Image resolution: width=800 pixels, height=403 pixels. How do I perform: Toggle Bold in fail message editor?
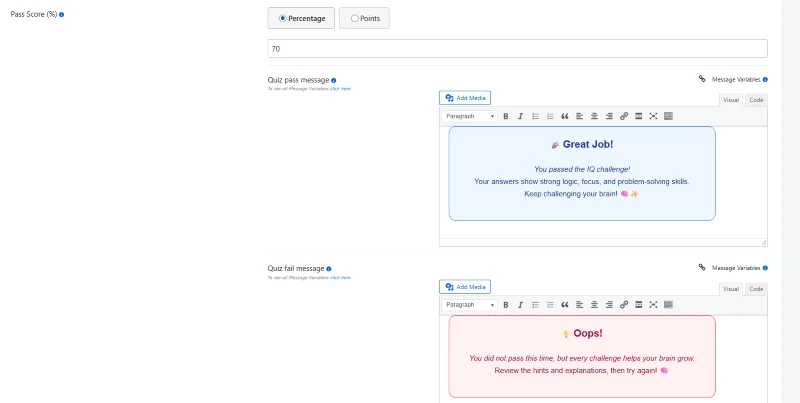(x=506, y=305)
